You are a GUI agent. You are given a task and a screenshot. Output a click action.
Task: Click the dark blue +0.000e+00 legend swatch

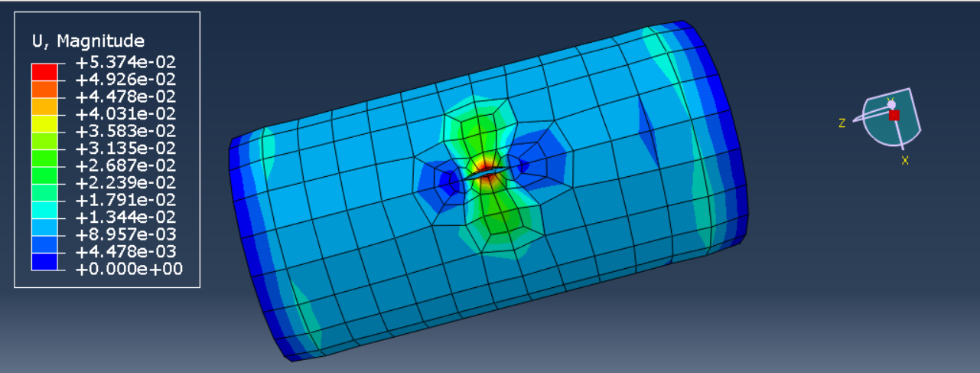[44, 260]
